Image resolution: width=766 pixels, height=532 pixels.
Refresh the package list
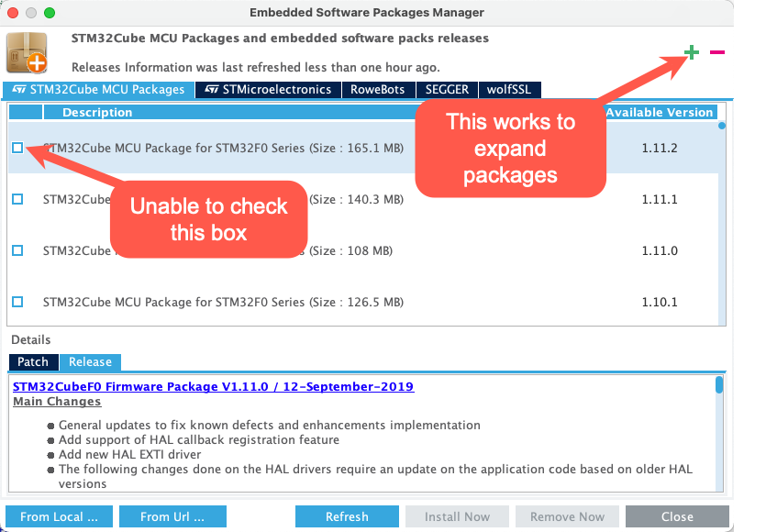click(347, 516)
